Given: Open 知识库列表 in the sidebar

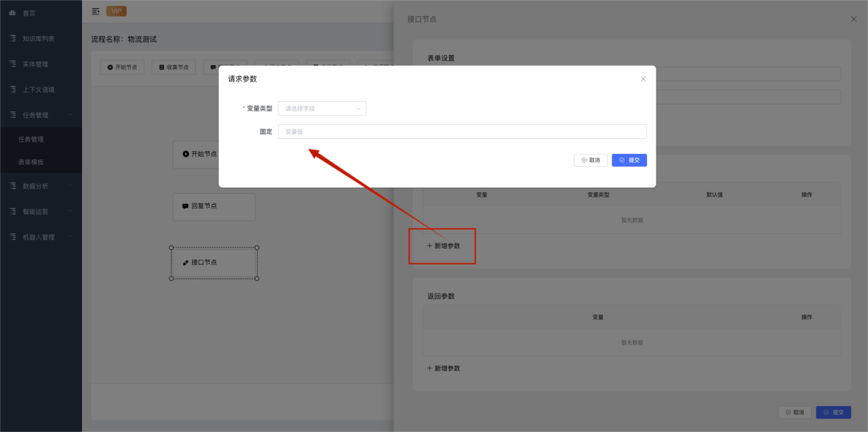Looking at the screenshot, I should [39, 39].
